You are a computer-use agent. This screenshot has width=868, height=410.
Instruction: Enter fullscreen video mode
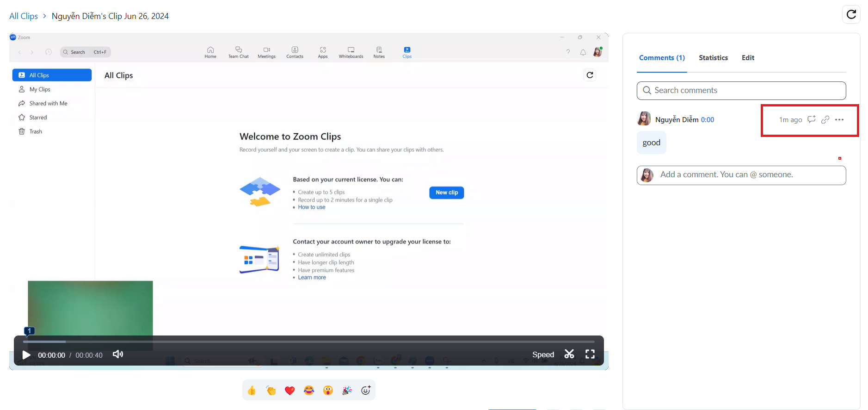590,354
